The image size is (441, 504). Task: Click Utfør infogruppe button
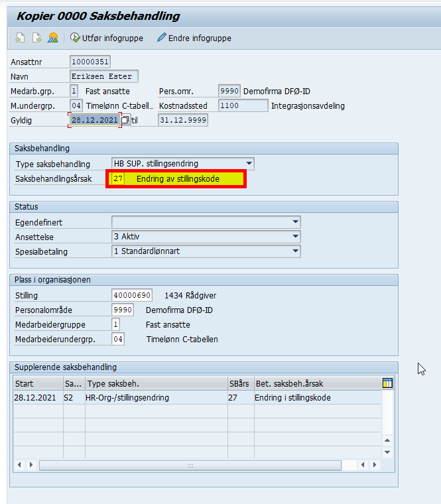tap(107, 38)
